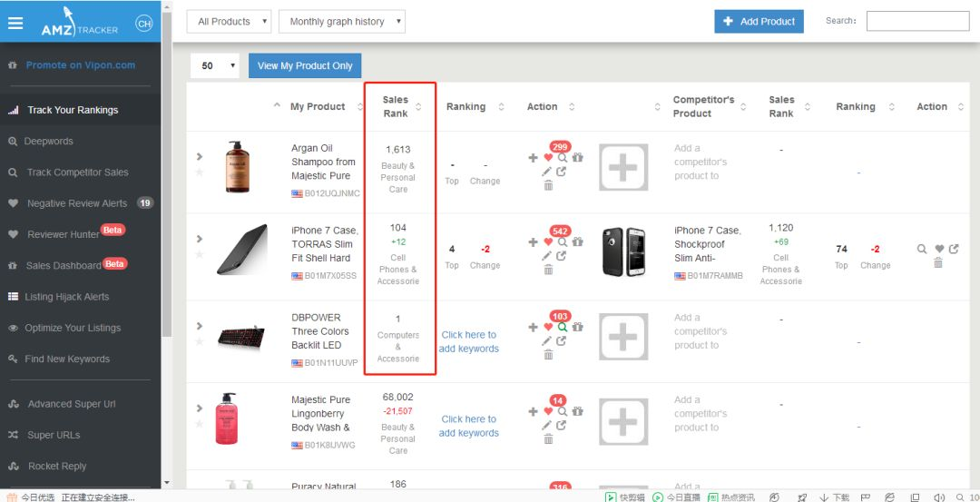Screen dimensions: 980x502
Task: Click the download icon in browser status bar
Action: click(824, 497)
